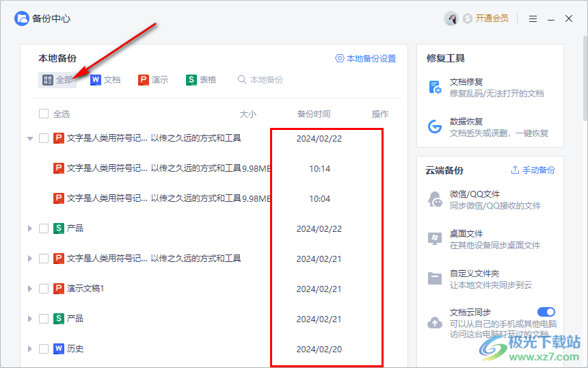
Task: Click the presentation icon of 演示文稿1
Action: (59, 289)
